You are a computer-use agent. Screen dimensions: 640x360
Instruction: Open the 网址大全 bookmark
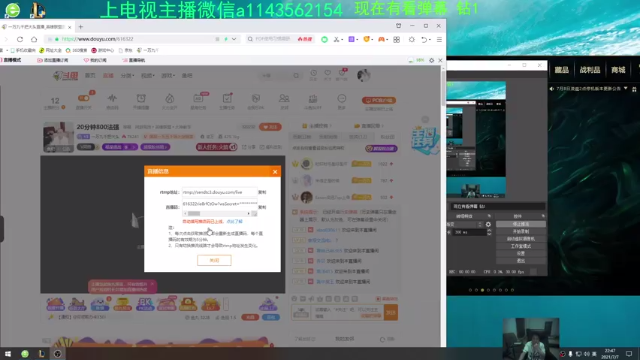coord(50,50)
